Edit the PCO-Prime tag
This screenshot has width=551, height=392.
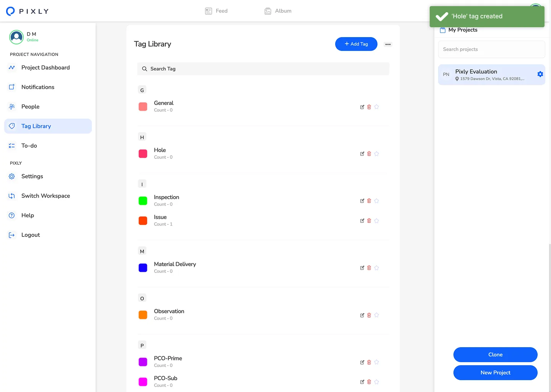(362, 362)
